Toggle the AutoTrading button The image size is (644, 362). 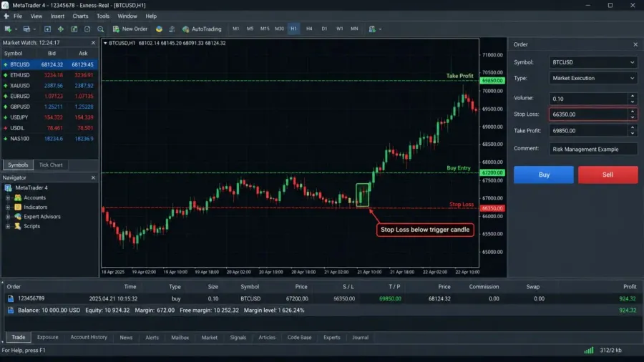click(202, 29)
